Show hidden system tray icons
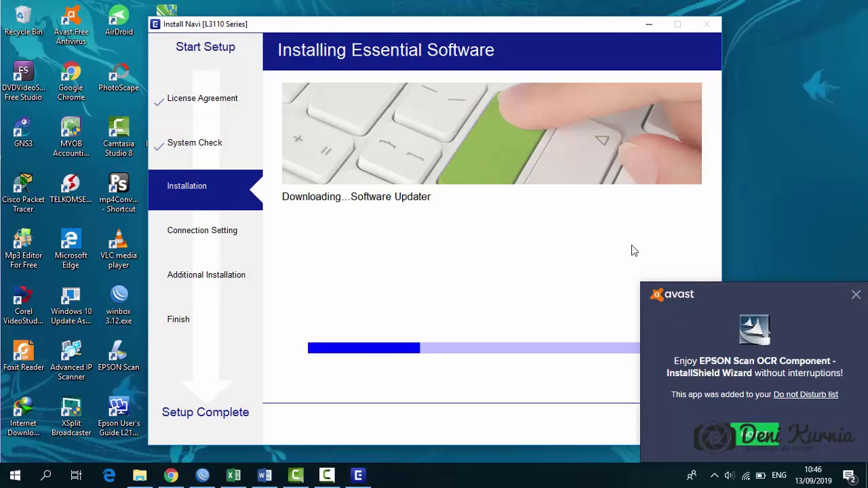Screen dimensions: 868x488 (x=714, y=476)
